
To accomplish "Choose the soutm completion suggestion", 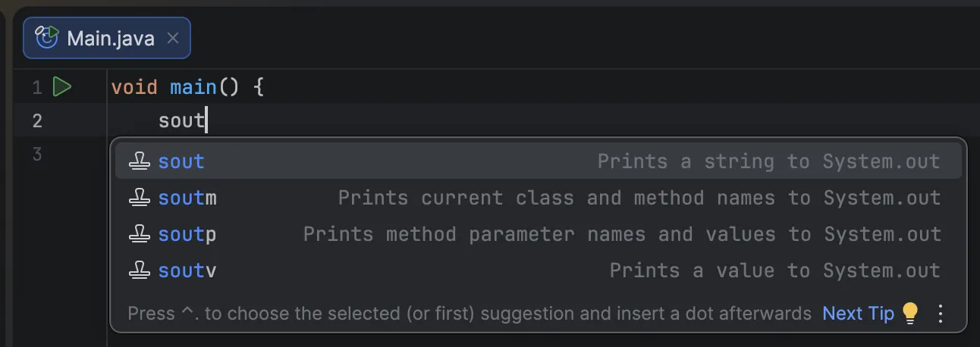I will pyautogui.click(x=187, y=198).
